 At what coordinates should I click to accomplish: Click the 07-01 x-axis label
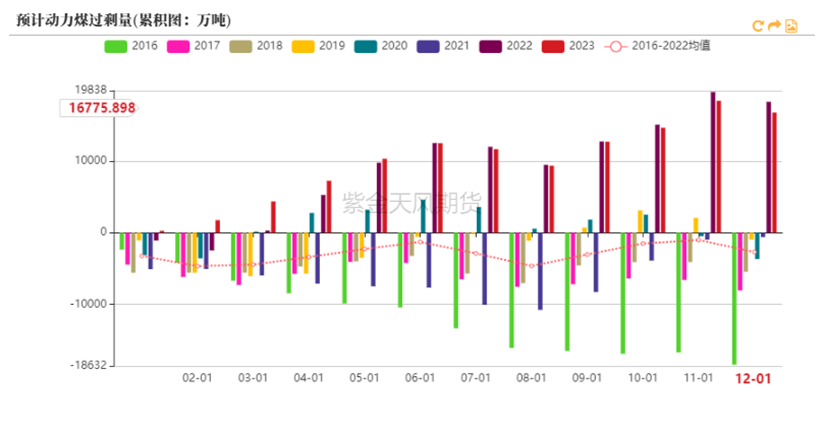click(x=476, y=378)
